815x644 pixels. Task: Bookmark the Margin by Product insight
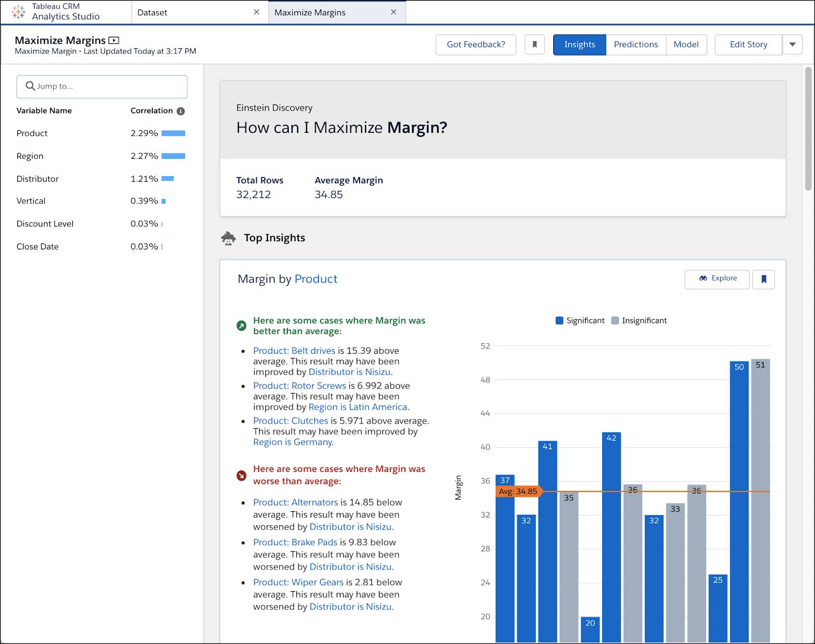click(764, 279)
